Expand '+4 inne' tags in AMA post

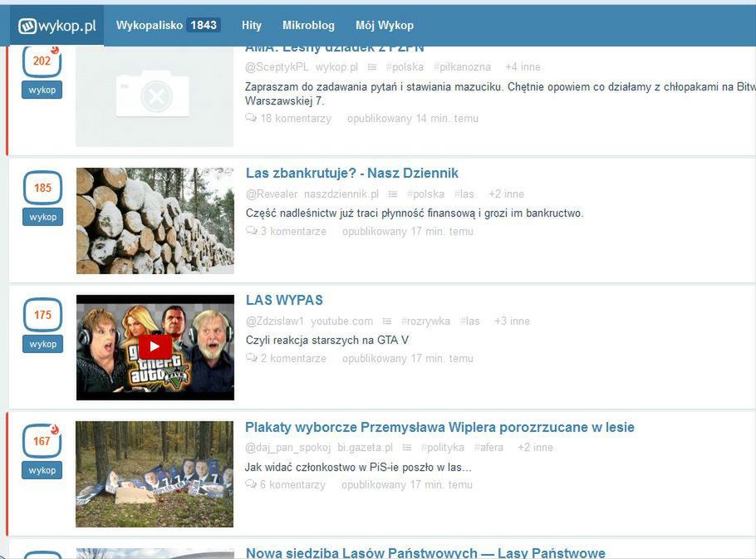(523, 67)
